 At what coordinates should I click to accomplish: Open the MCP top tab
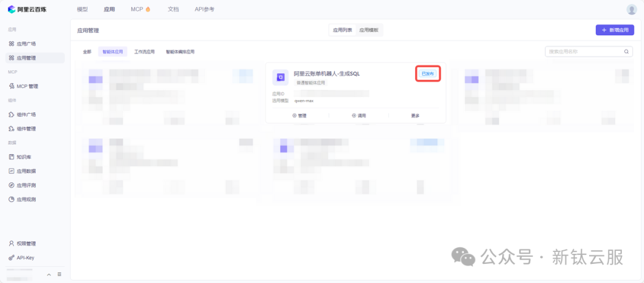tap(141, 10)
